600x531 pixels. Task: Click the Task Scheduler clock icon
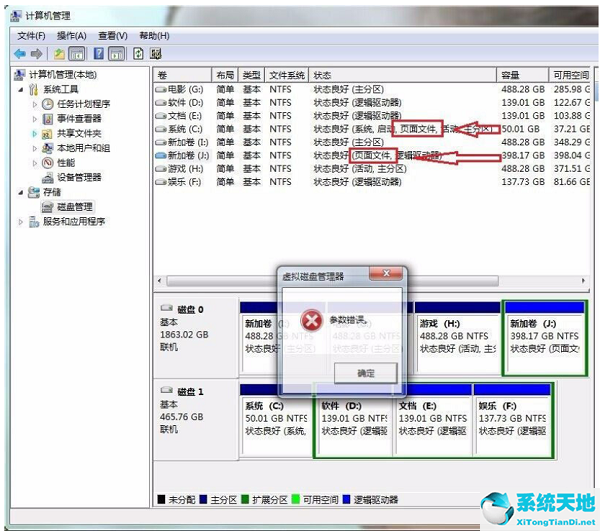click(47, 104)
